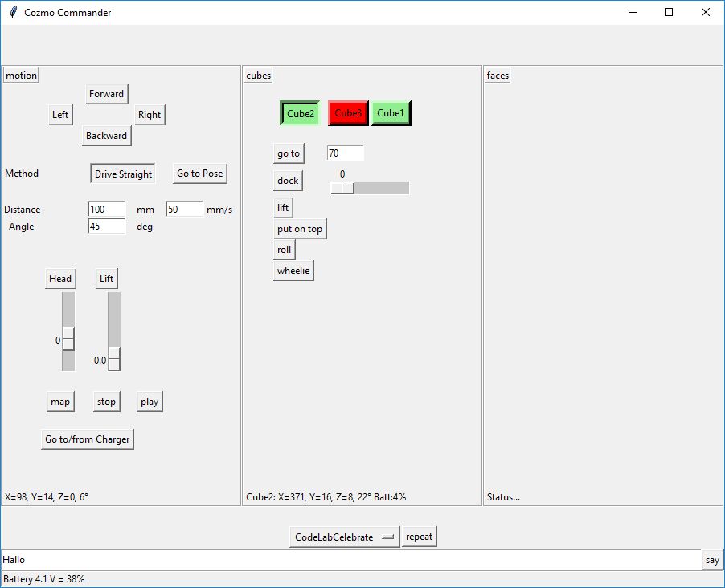Image resolution: width=725 pixels, height=588 pixels.
Task: Turn the robot with the Left button
Action: (x=60, y=115)
